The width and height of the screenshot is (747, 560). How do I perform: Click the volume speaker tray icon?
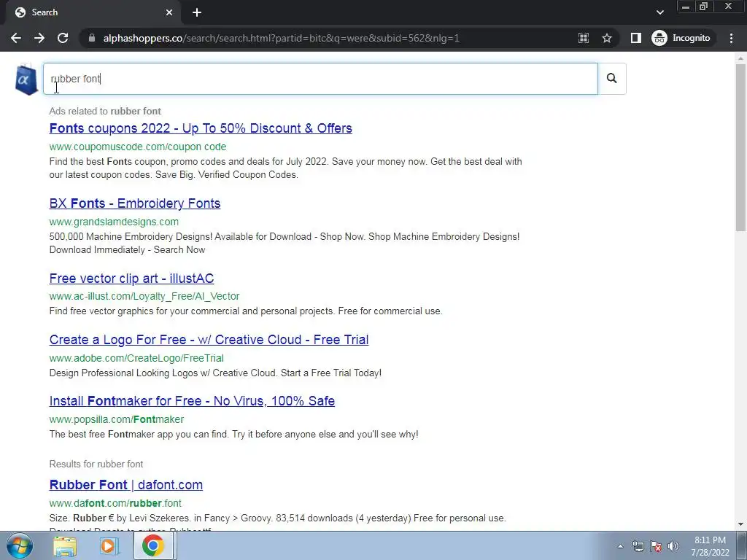click(673, 546)
